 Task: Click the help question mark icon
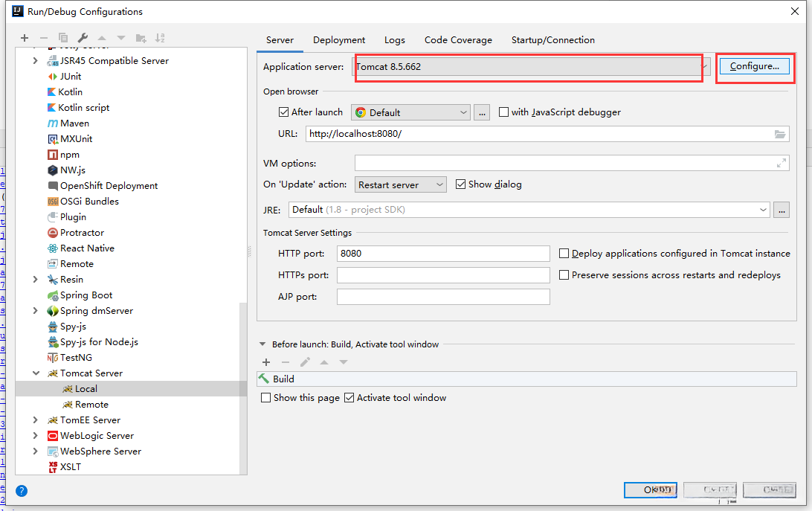tap(22, 491)
